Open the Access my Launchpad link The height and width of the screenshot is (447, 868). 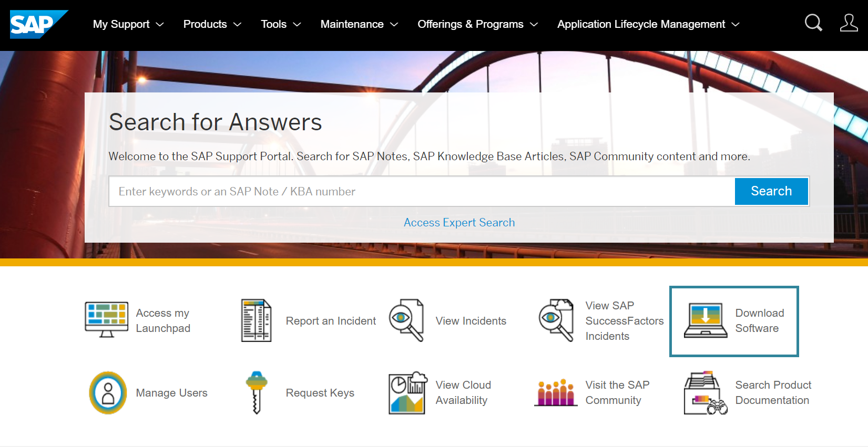163,320
